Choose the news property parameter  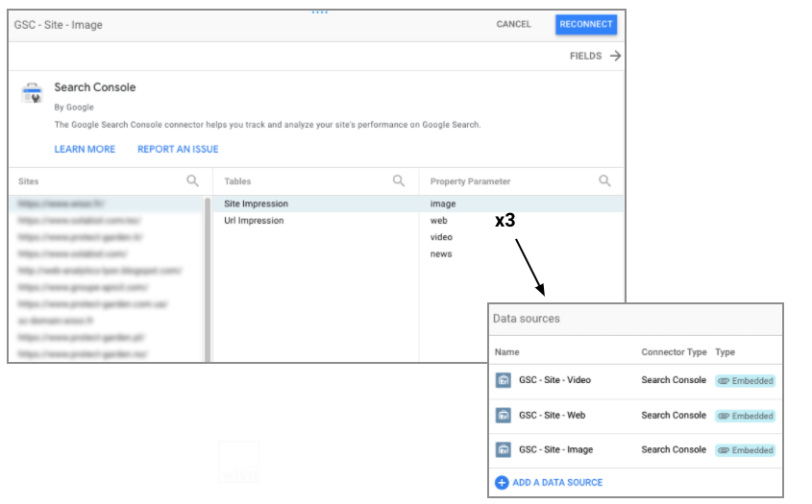[x=441, y=254]
